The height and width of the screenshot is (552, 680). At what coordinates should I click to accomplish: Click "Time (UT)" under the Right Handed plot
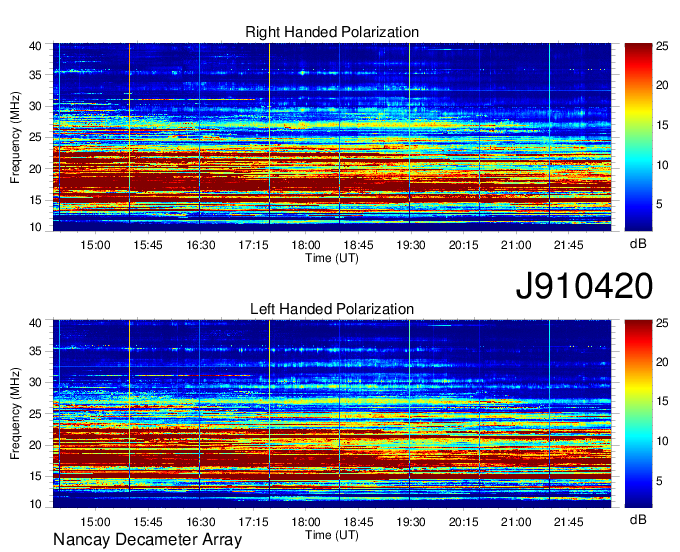(332, 258)
